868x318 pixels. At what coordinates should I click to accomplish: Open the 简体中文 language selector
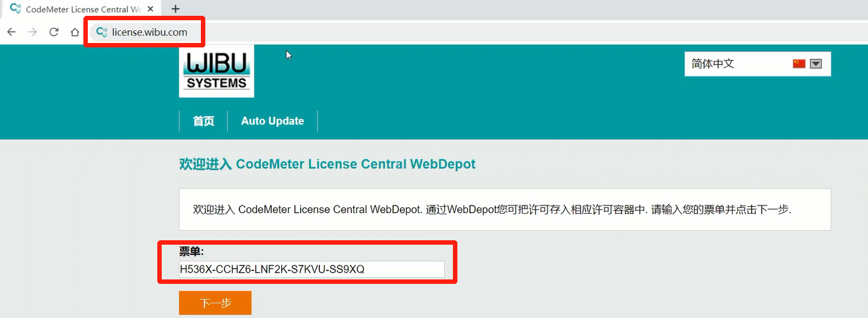click(757, 64)
